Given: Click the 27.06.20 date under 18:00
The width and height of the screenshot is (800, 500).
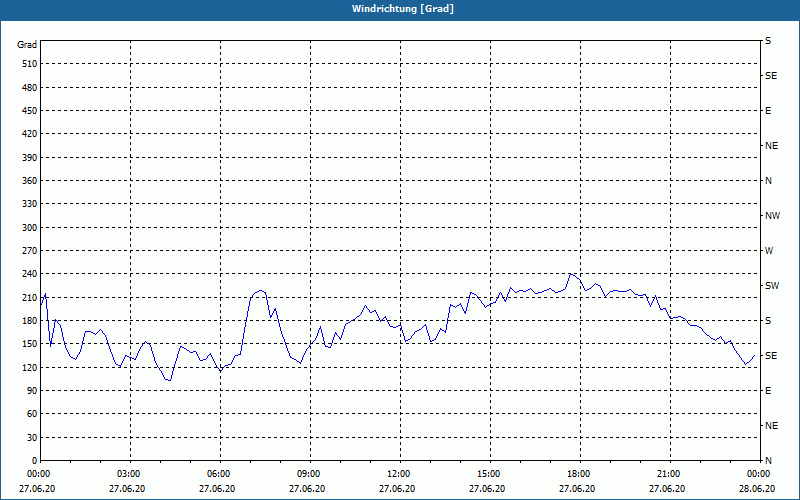Looking at the screenshot, I should [x=577, y=489].
